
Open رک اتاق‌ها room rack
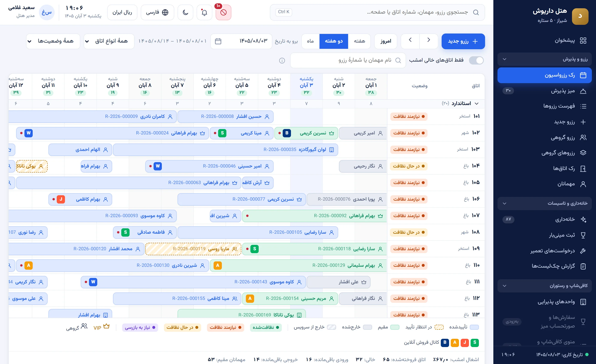pyautogui.click(x=544, y=169)
